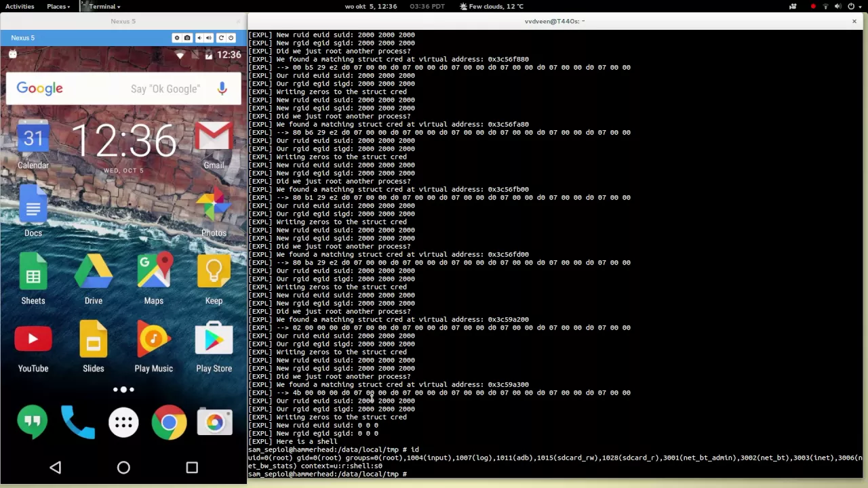Open the Camera app in the dock
868x488 pixels.
pyautogui.click(x=214, y=422)
